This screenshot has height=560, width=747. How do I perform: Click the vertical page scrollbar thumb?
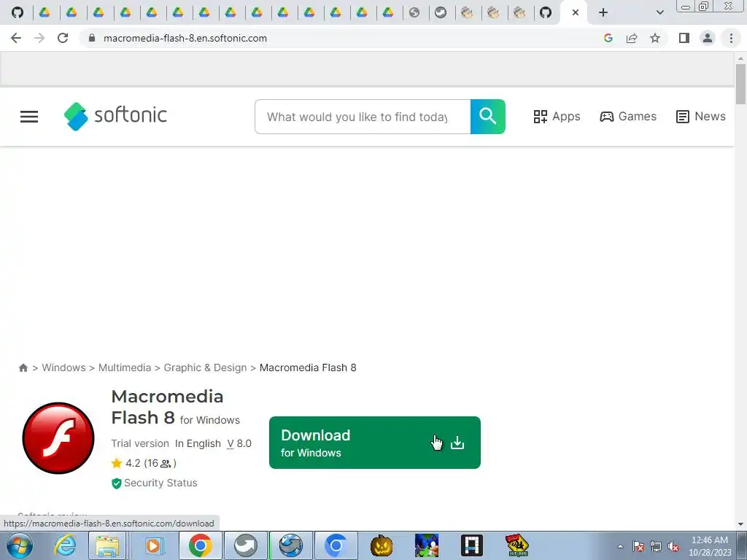click(740, 84)
